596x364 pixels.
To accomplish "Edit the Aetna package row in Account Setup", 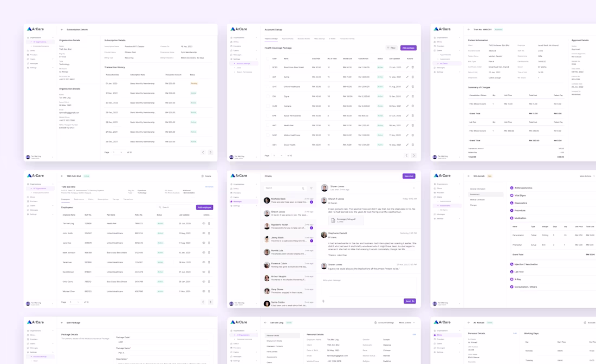I will pyautogui.click(x=407, y=77).
